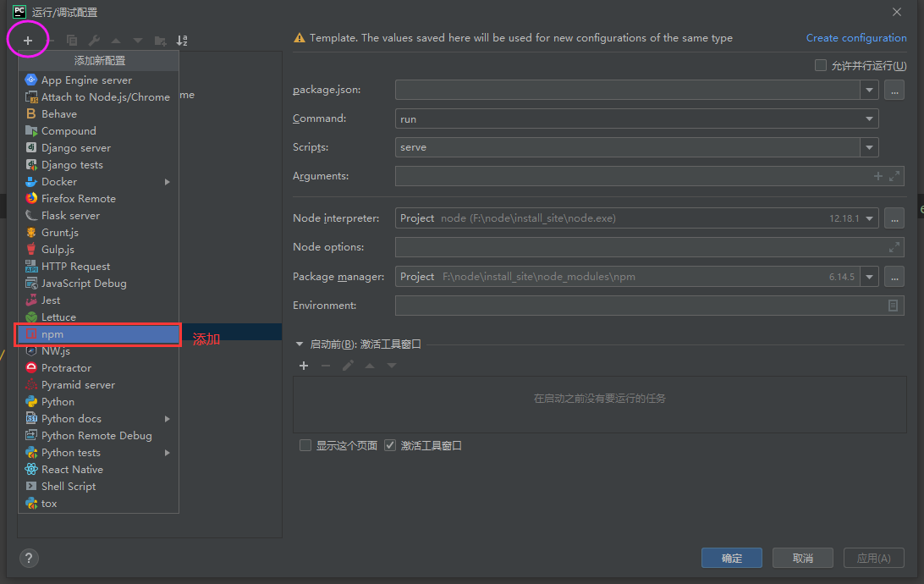Click the Create configuration link

pyautogui.click(x=856, y=38)
